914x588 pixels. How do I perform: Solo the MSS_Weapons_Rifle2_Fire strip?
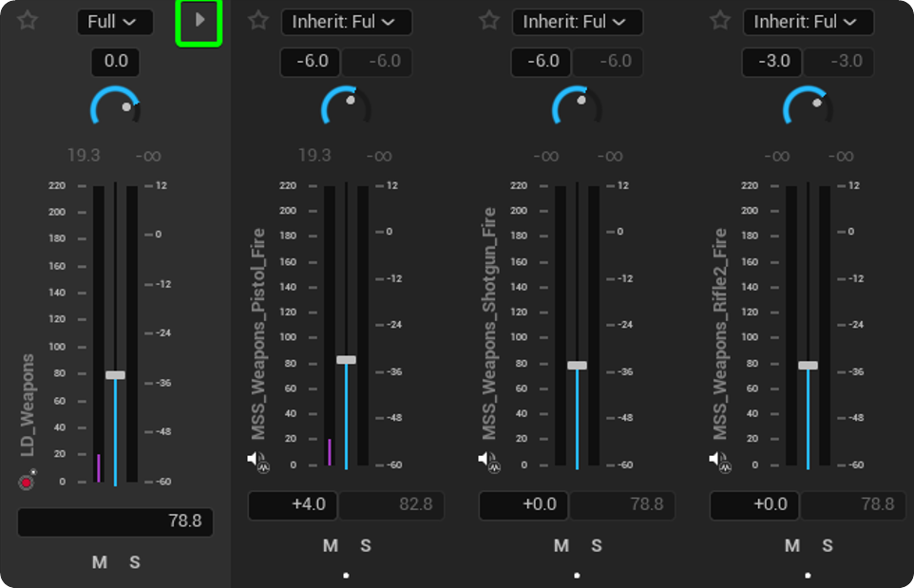(828, 545)
